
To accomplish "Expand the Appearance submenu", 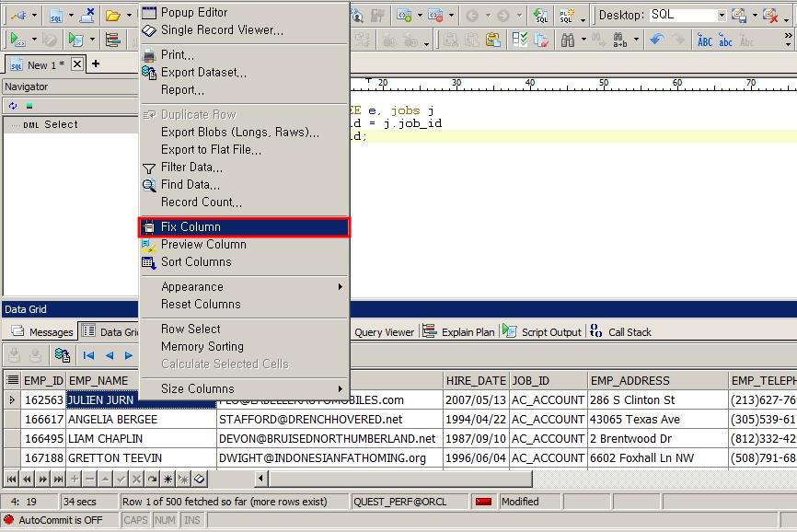I will [x=244, y=286].
